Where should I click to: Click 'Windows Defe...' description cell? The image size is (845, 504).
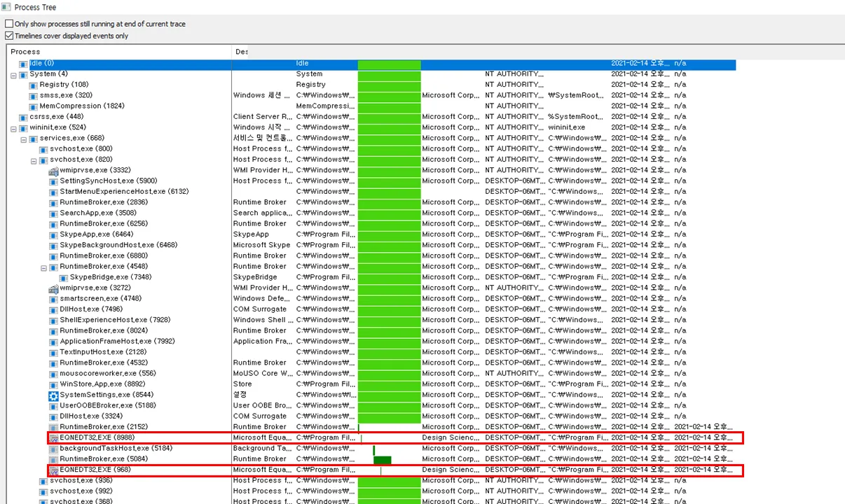click(x=261, y=299)
